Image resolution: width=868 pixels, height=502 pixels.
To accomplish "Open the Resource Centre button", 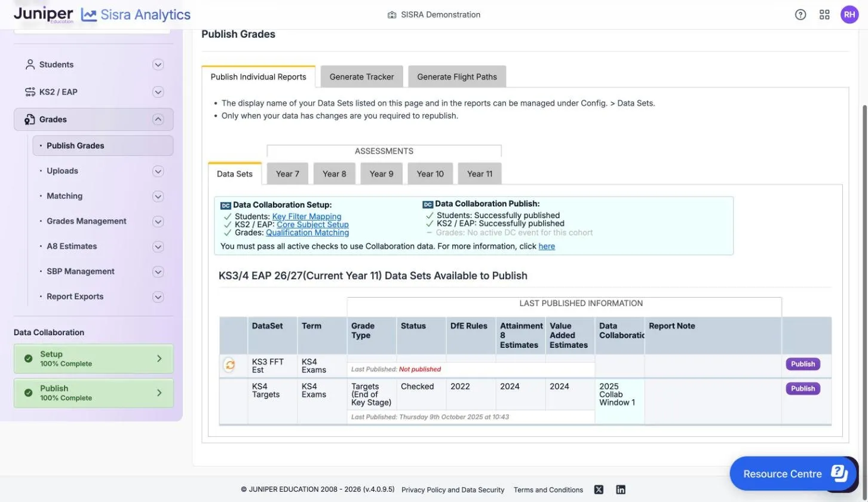I will 794,474.
